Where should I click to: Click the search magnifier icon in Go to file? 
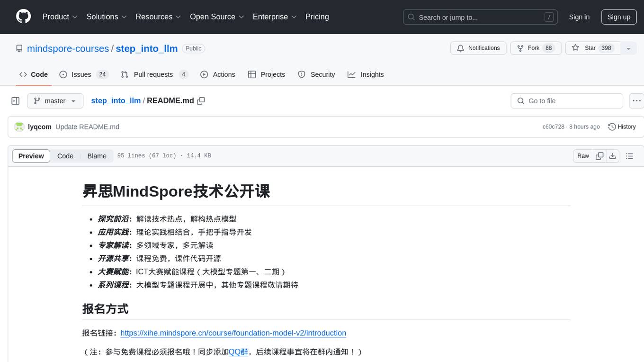coord(521,101)
